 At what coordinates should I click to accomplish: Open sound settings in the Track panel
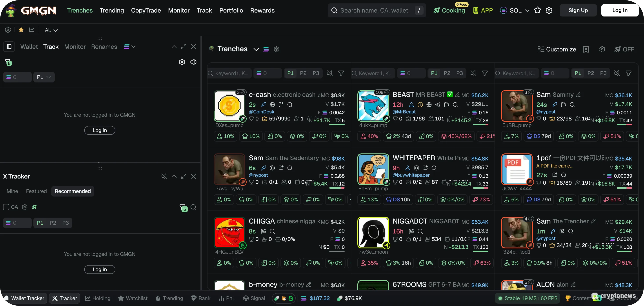pyautogui.click(x=193, y=62)
